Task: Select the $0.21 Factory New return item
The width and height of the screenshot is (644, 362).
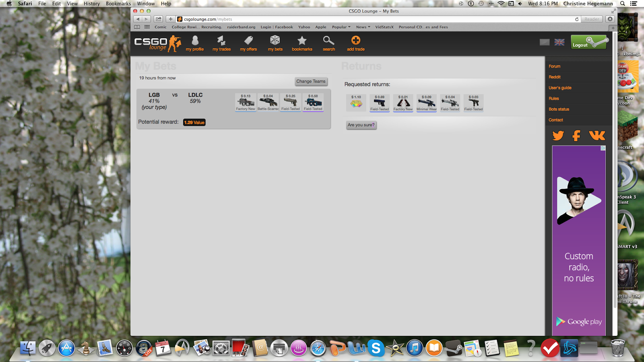Action: click(x=403, y=103)
